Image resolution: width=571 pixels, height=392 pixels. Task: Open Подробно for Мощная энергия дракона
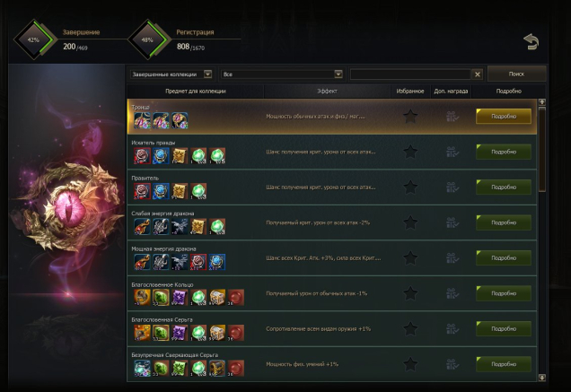[x=504, y=257]
